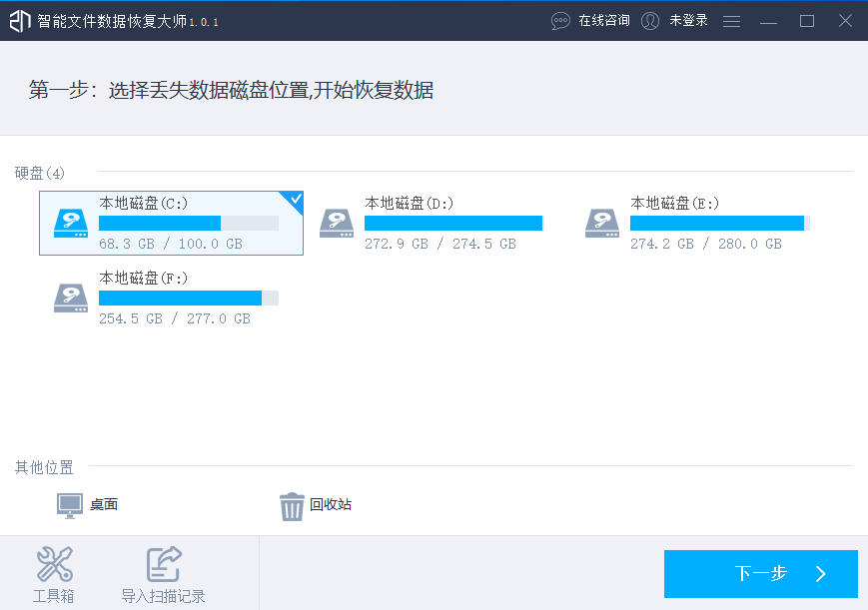
Task: Click the app title 智能文件数据恢复大师
Action: click(113, 21)
